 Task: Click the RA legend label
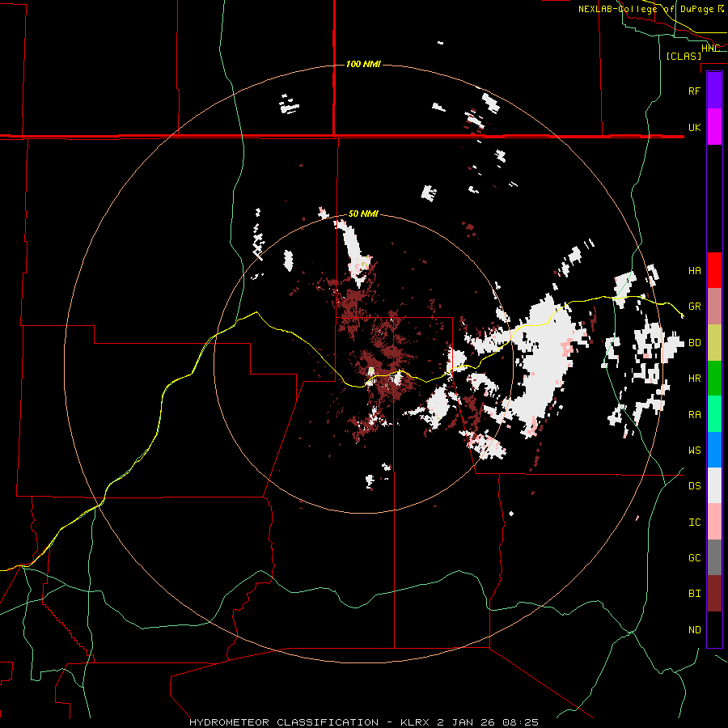[694, 415]
